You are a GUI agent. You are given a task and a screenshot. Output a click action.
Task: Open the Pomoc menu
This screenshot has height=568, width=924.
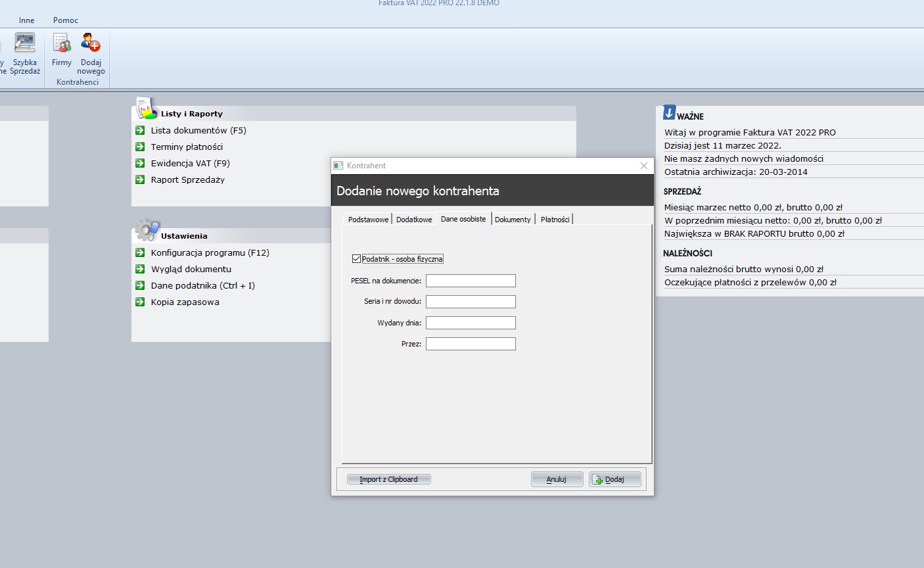(66, 20)
